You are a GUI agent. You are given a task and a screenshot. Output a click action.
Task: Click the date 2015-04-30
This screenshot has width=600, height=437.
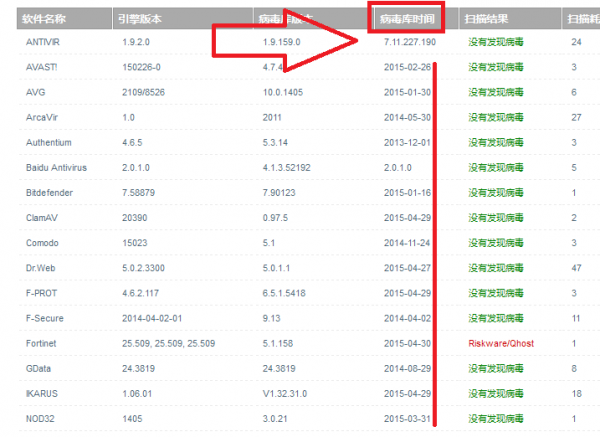tap(408, 344)
